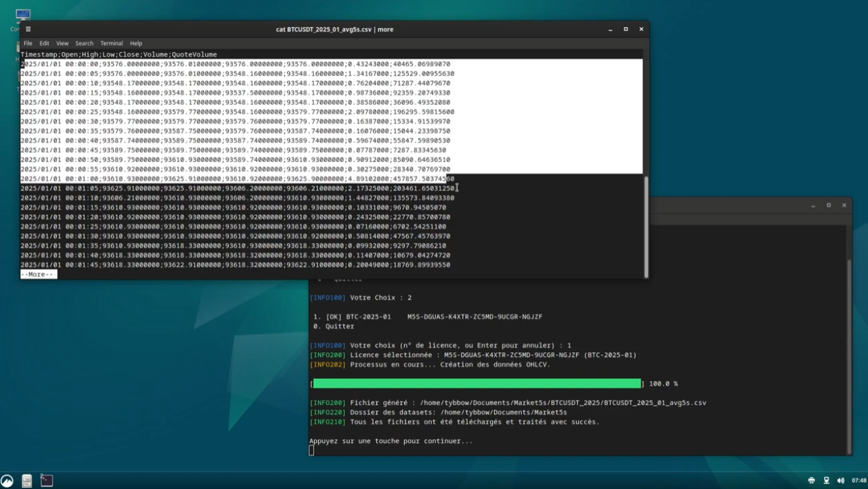Toggle the maximize state of the cat window

click(625, 29)
